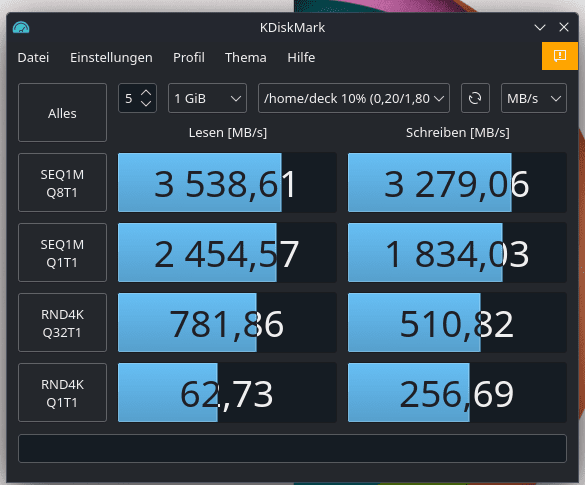Start the RND4K Q32T1 benchmark
Viewport: 585px width, 485px height.
click(x=62, y=323)
